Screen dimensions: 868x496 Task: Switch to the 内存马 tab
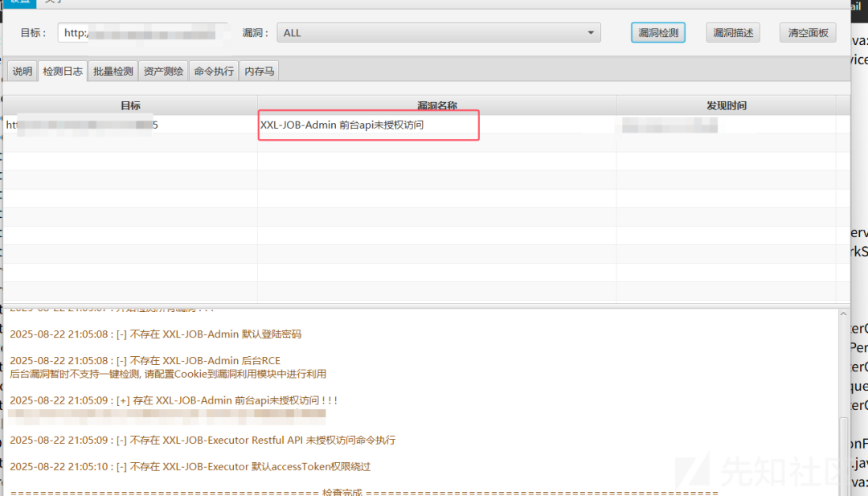click(259, 71)
